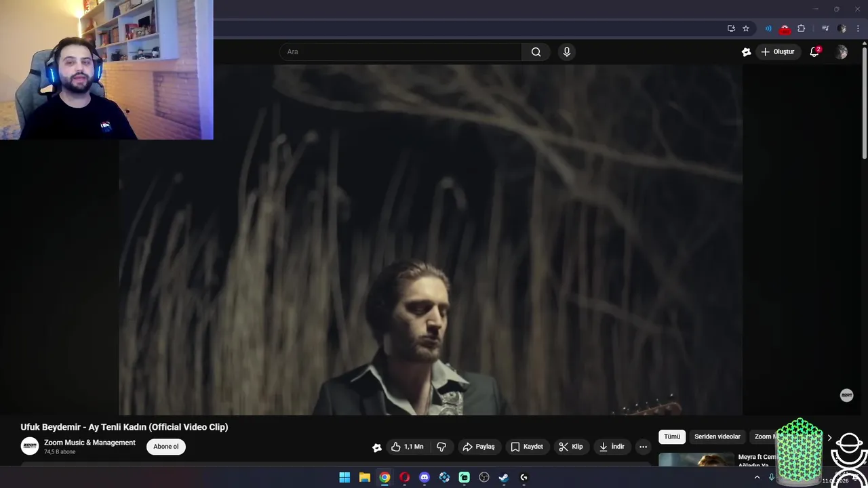Click the Oluştur create button
The height and width of the screenshot is (488, 868).
pyautogui.click(x=777, y=52)
